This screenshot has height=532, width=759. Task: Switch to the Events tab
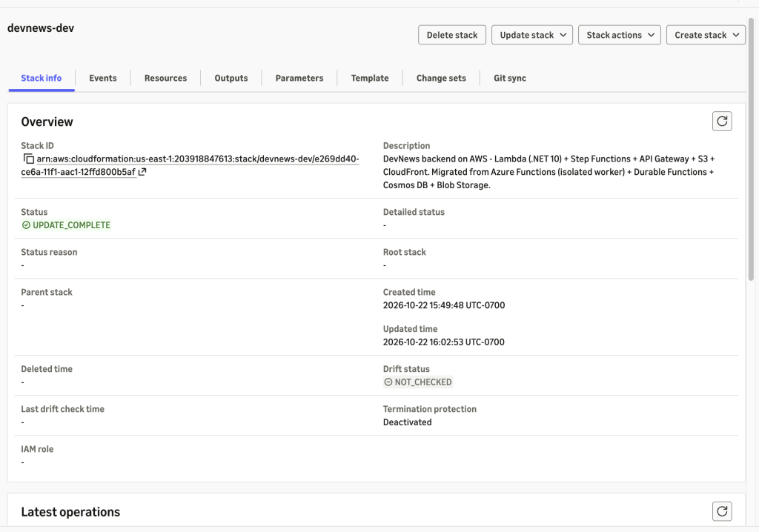coord(102,78)
